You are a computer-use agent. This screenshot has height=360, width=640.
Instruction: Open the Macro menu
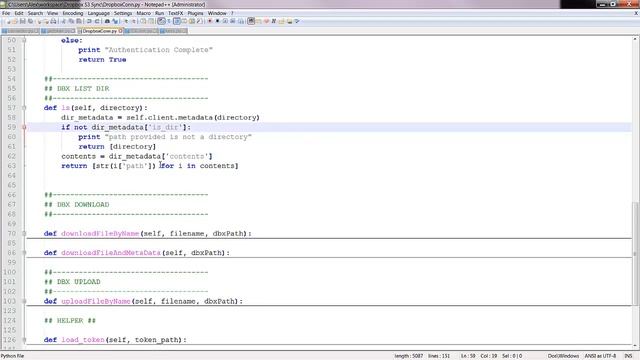(143, 13)
